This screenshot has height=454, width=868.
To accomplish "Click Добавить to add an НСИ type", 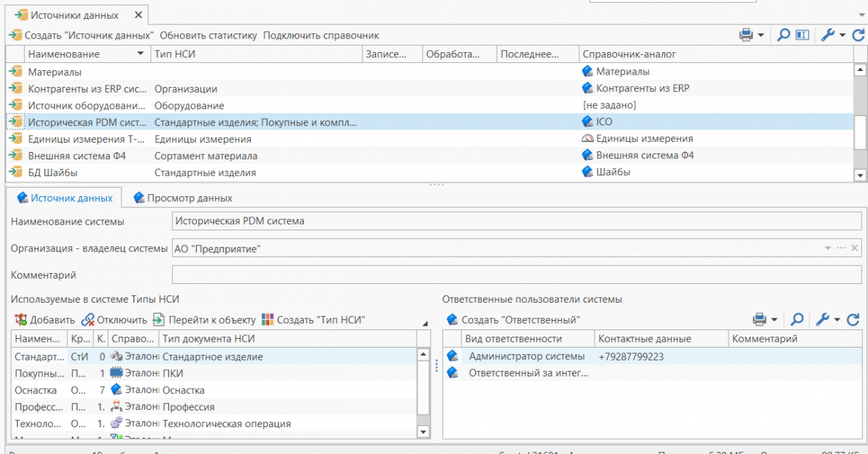I will 45,320.
